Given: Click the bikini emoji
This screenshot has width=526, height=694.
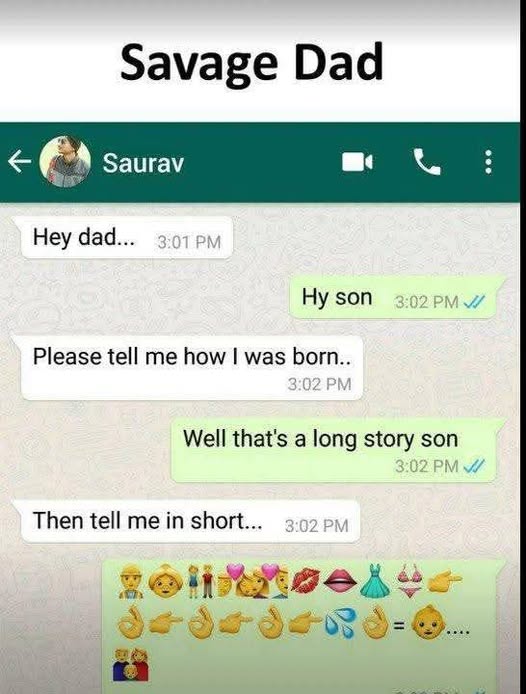Looking at the screenshot, I should [x=410, y=579].
